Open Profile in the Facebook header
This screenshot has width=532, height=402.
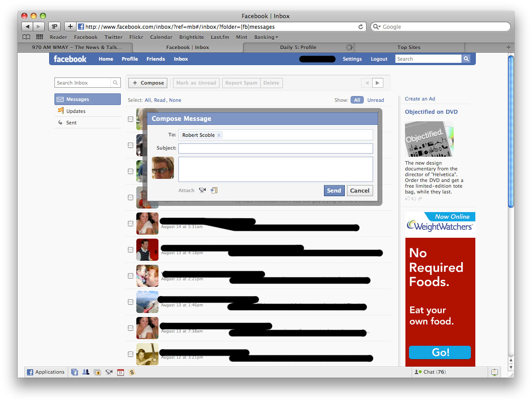point(130,59)
